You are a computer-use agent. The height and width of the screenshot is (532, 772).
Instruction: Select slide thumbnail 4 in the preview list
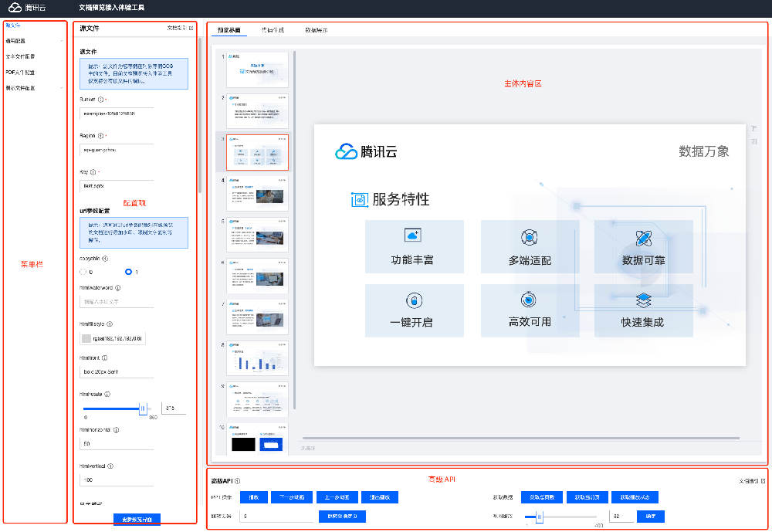[x=257, y=193]
